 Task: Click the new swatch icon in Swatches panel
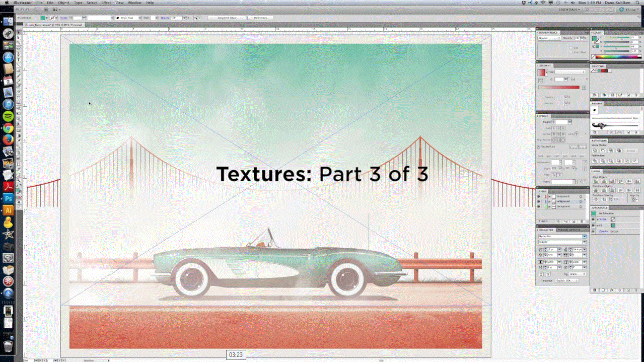tap(628, 95)
